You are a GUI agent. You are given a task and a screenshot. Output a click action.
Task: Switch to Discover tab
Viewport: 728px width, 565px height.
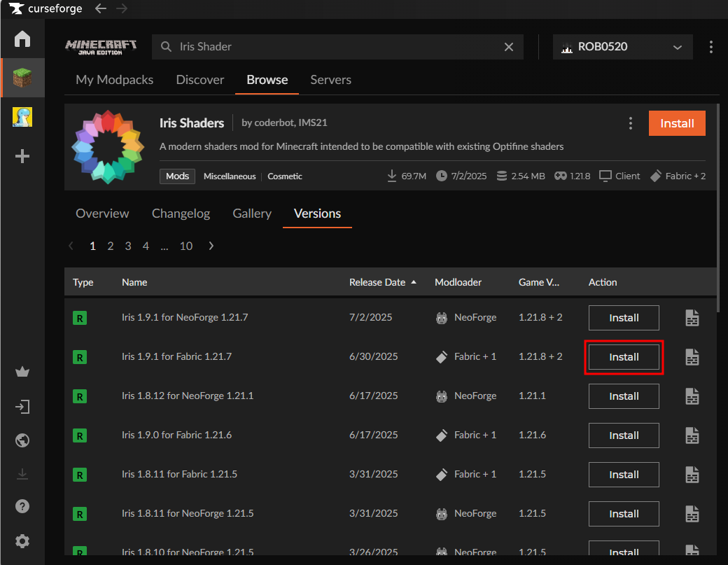[200, 80]
